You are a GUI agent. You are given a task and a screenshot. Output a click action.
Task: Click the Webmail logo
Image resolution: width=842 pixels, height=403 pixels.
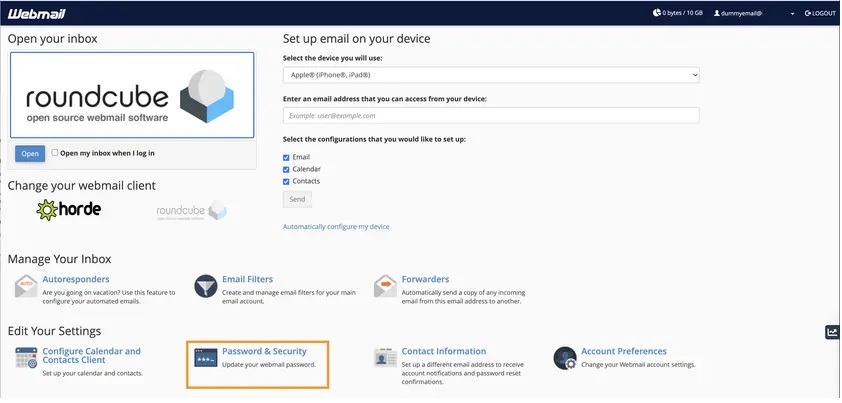pos(37,14)
